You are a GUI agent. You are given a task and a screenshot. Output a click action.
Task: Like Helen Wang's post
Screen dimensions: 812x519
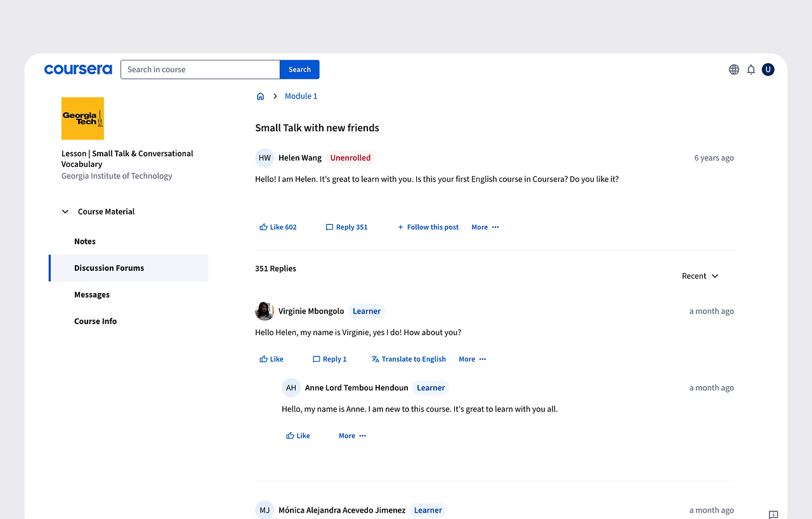pos(278,227)
